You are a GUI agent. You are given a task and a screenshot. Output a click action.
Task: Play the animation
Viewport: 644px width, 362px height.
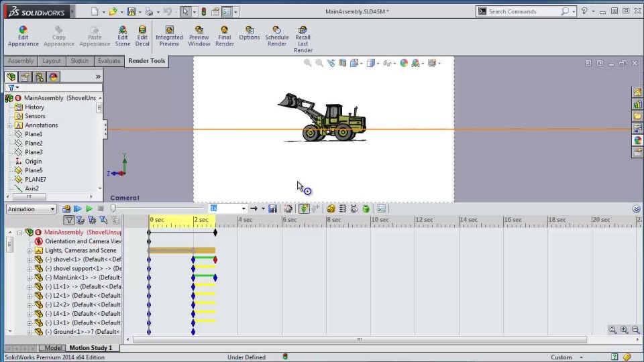point(89,209)
